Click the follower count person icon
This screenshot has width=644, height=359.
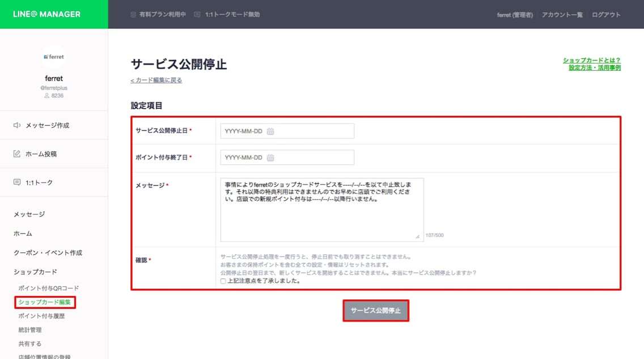click(x=47, y=96)
